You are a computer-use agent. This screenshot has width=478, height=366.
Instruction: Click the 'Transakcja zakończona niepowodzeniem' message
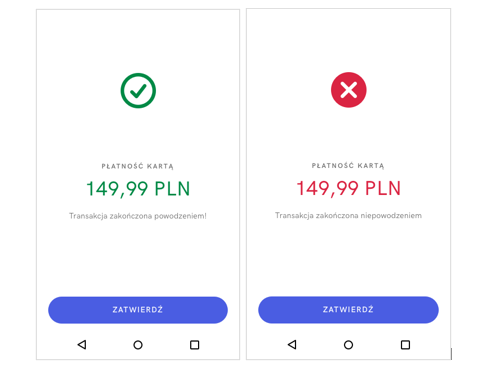click(x=348, y=216)
